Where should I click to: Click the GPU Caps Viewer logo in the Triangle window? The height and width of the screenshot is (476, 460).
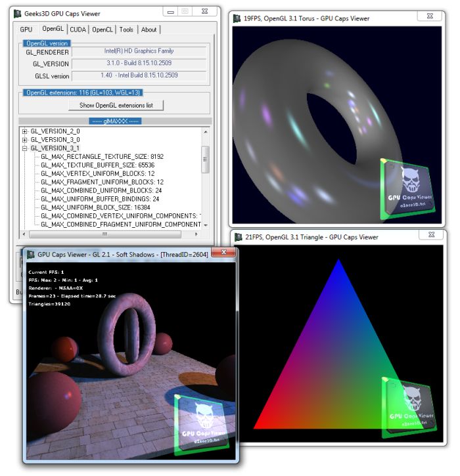409,408
